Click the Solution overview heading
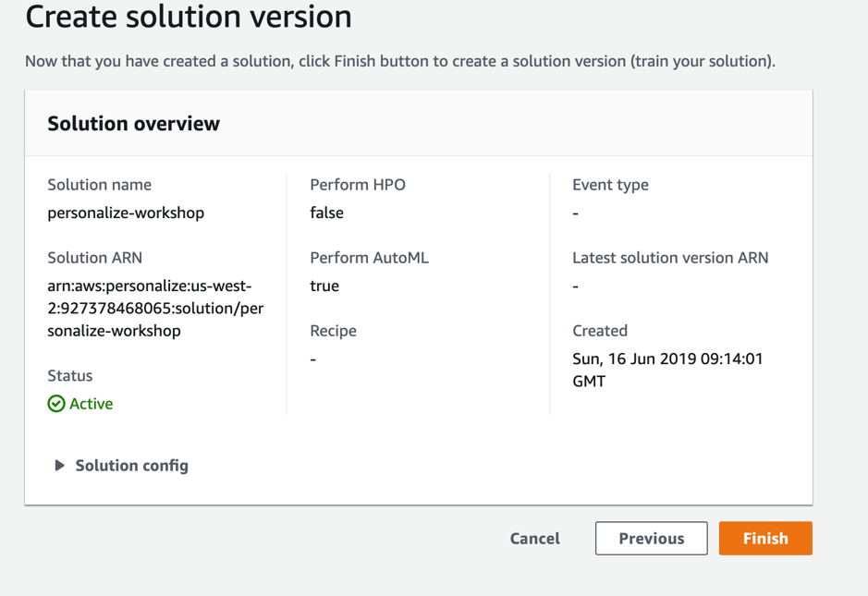Image resolution: width=868 pixels, height=596 pixels. tap(133, 124)
